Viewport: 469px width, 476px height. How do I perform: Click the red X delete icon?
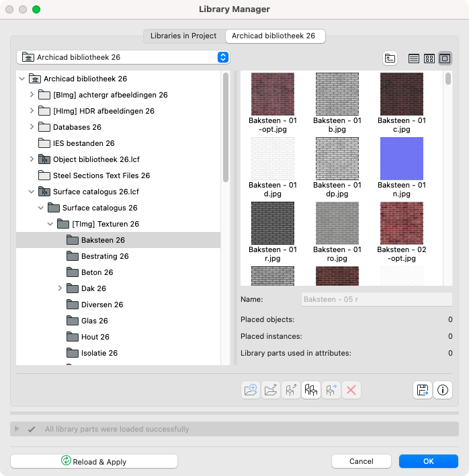351,390
